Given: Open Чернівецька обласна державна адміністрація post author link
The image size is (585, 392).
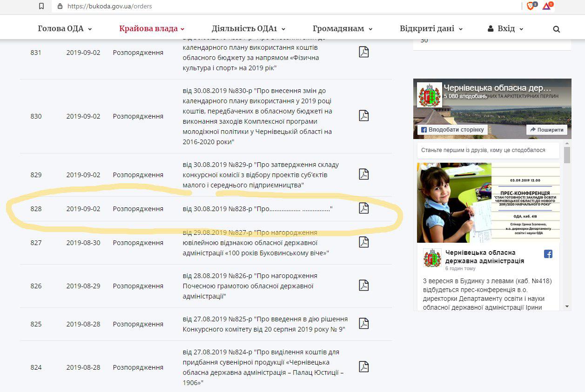Looking at the screenshot, I should pyautogui.click(x=484, y=257).
